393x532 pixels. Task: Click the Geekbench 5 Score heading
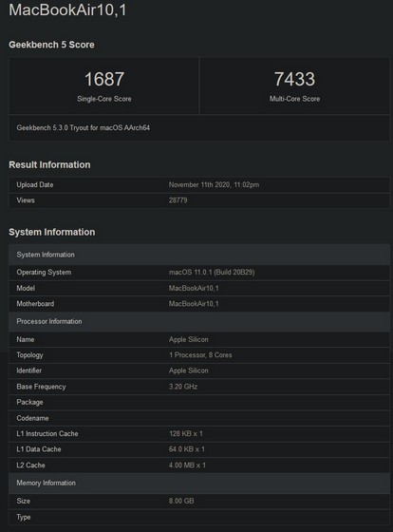click(51, 45)
